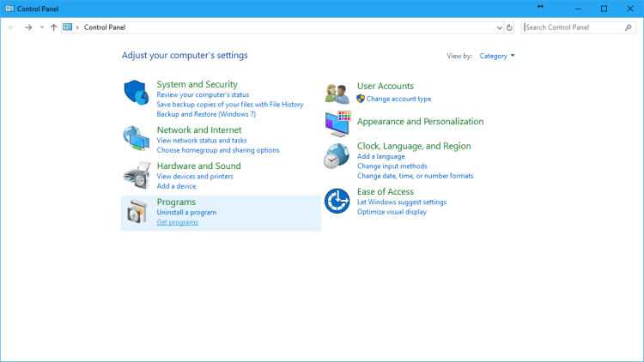
Task: Click Change account type link
Action: point(398,99)
